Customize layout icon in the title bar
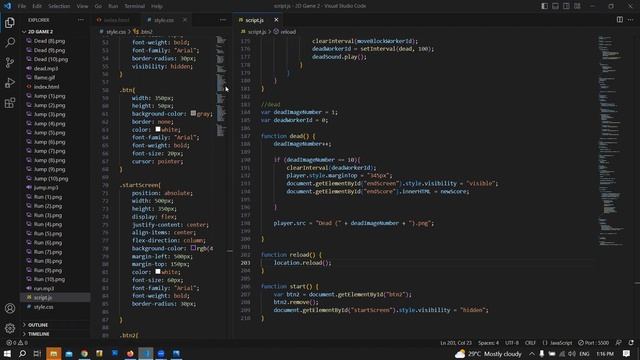The image size is (640, 360). click(577, 6)
